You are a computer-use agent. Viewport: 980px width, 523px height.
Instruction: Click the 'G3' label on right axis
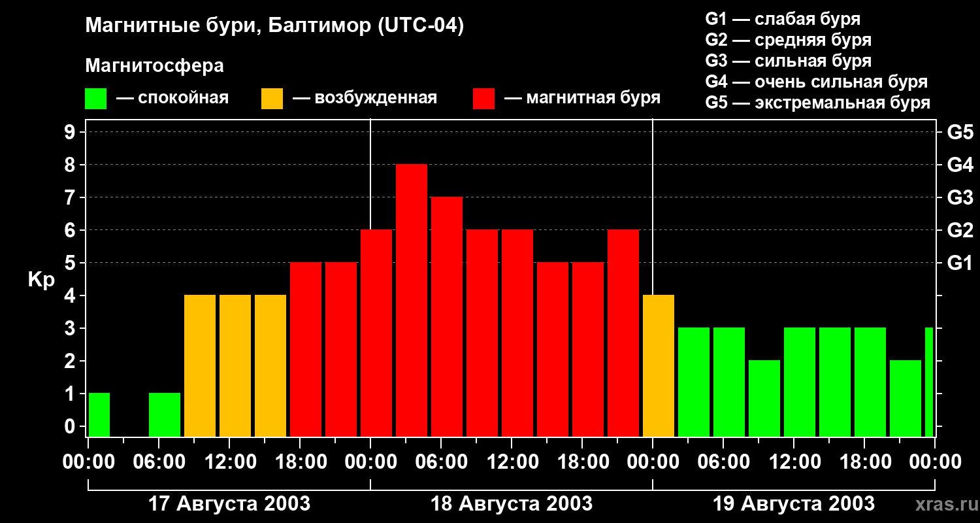coord(960,198)
